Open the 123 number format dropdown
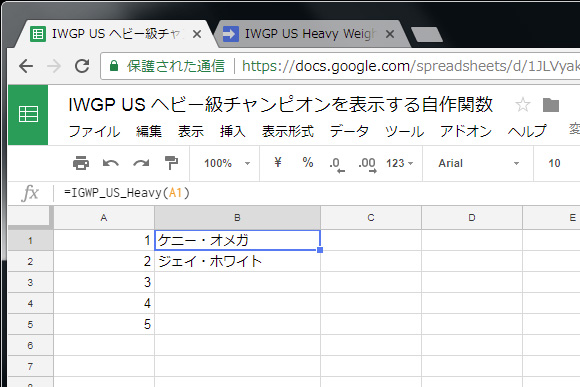Viewport: 580px width, 387px height. (x=399, y=163)
